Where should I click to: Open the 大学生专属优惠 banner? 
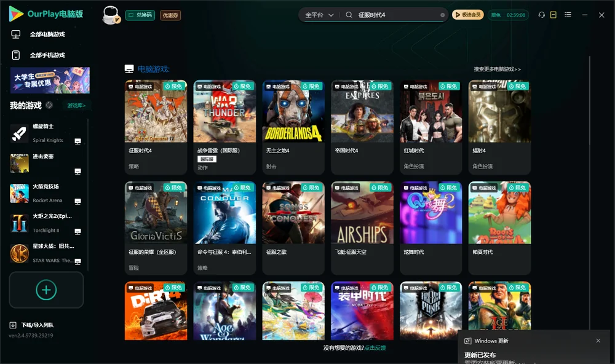[x=50, y=81]
